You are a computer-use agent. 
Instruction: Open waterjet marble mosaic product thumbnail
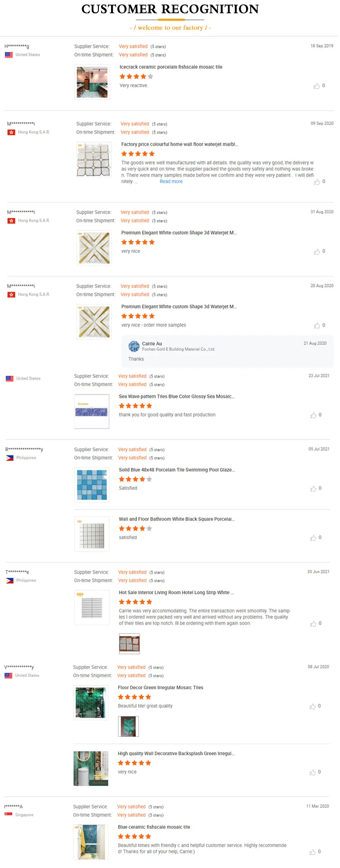94,160
